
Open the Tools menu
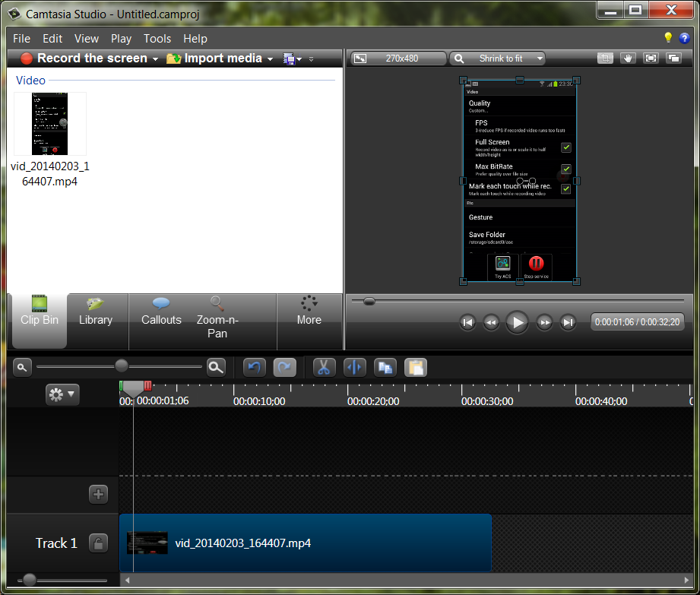(157, 39)
